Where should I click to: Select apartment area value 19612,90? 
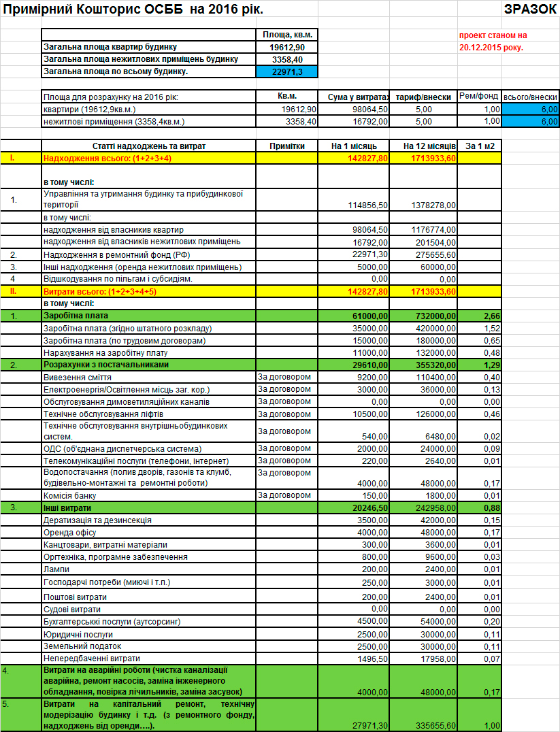pos(286,47)
